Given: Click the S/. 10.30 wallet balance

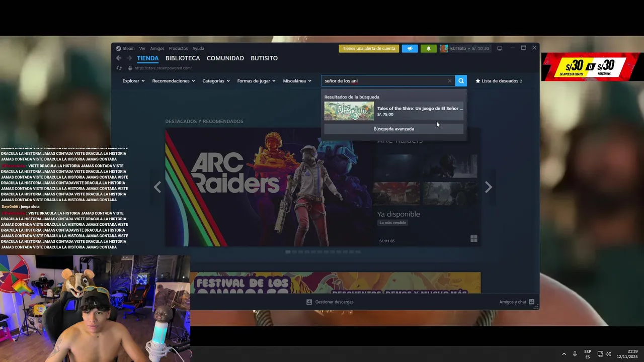Looking at the screenshot, I should [x=480, y=49].
